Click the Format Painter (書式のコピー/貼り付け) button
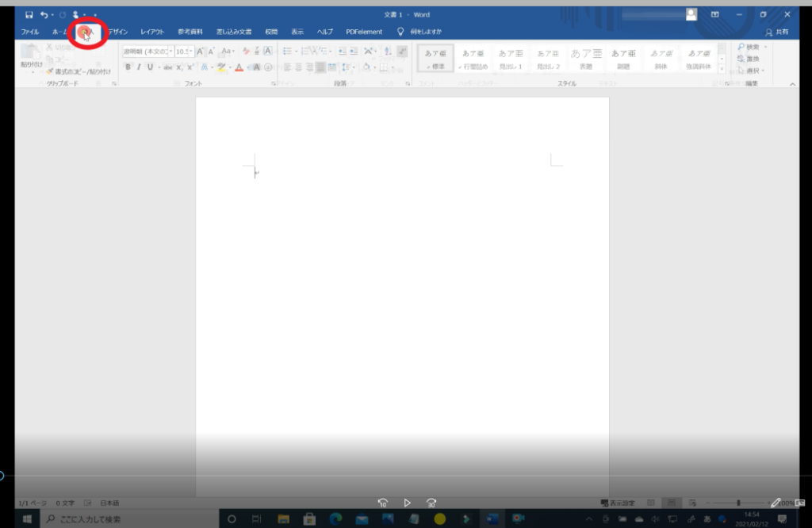 pos(78,71)
